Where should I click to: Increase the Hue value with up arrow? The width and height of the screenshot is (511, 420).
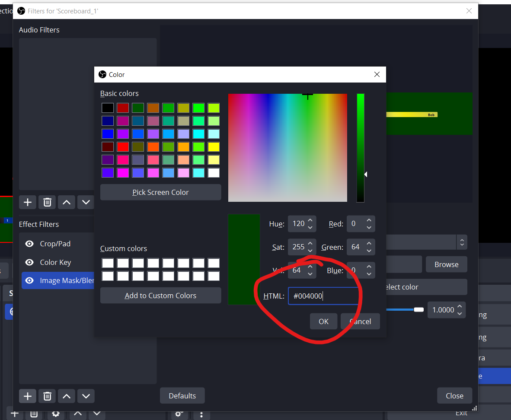(311, 220)
